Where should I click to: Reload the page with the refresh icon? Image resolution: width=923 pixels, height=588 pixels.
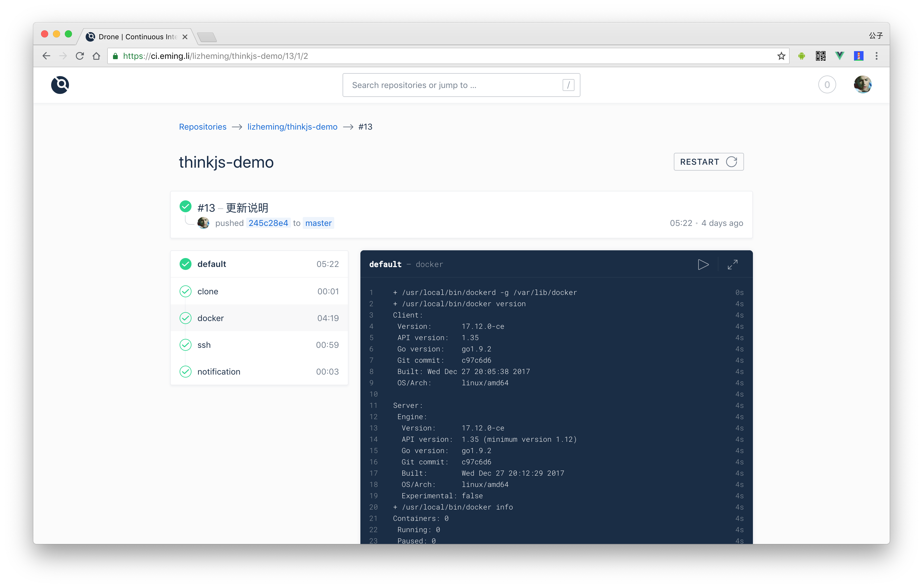[x=80, y=56]
